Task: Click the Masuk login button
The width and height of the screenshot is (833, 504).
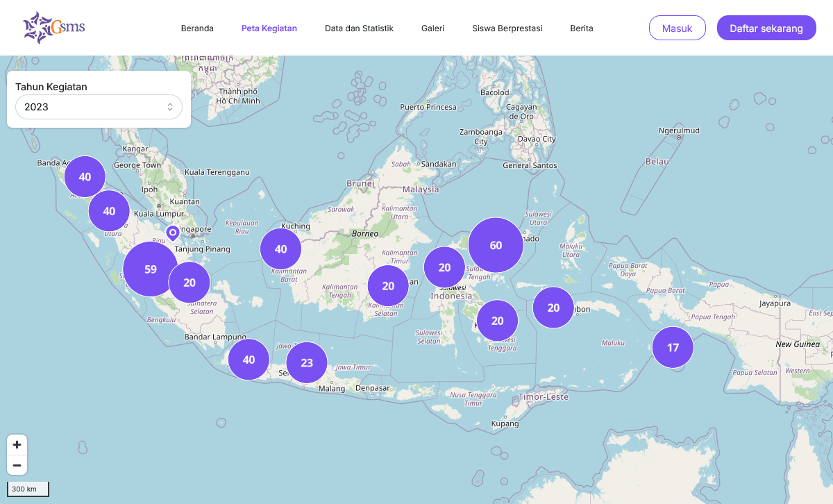Action: click(x=677, y=28)
